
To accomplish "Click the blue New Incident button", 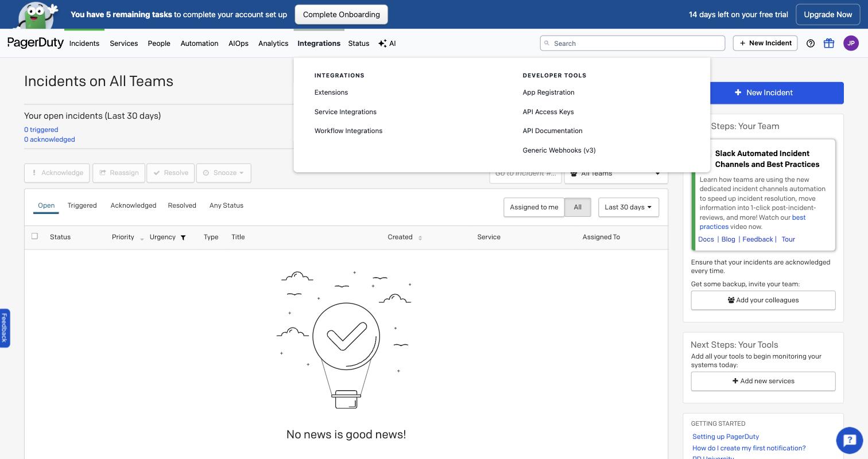I will [777, 93].
